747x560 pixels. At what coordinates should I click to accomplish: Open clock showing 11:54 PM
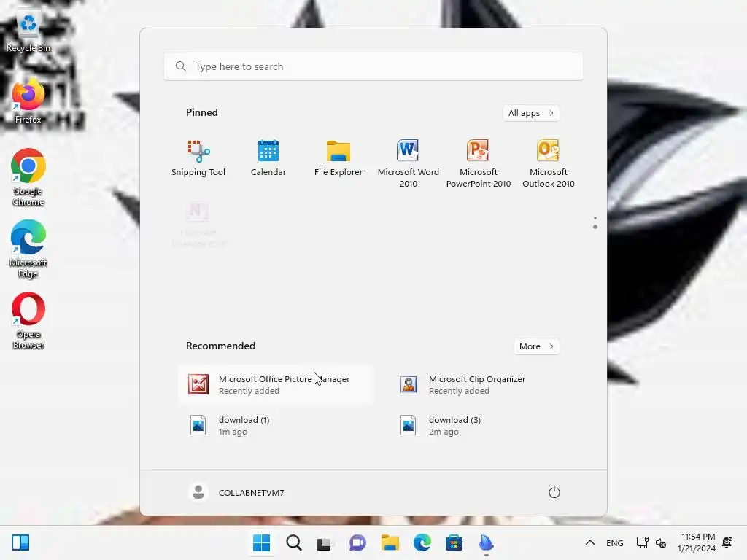point(697,542)
